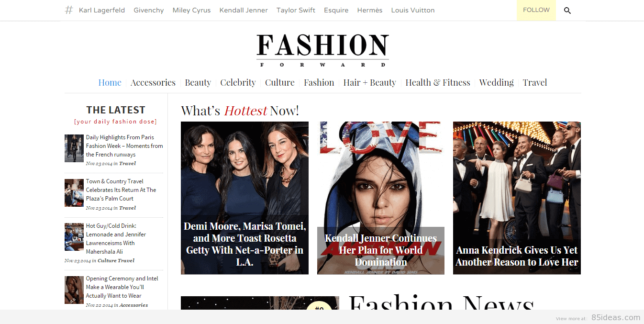Image resolution: width=644 pixels, height=324 pixels.
Task: Open the Accessories menu item
Action: pyautogui.click(x=153, y=82)
